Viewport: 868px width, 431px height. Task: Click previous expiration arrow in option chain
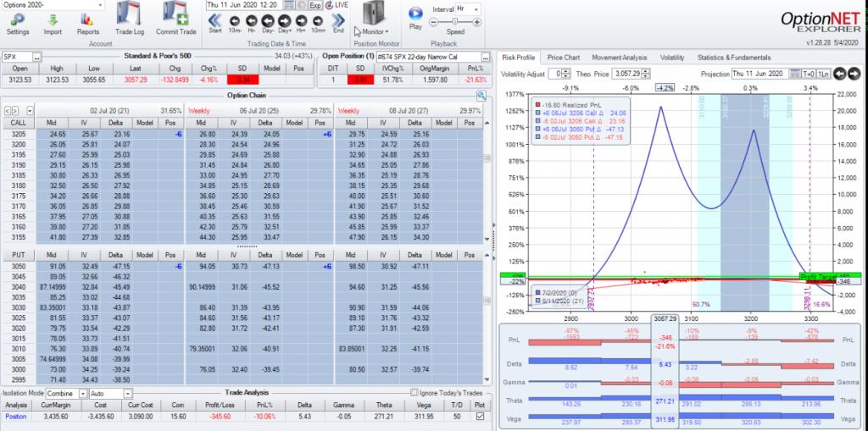point(7,111)
